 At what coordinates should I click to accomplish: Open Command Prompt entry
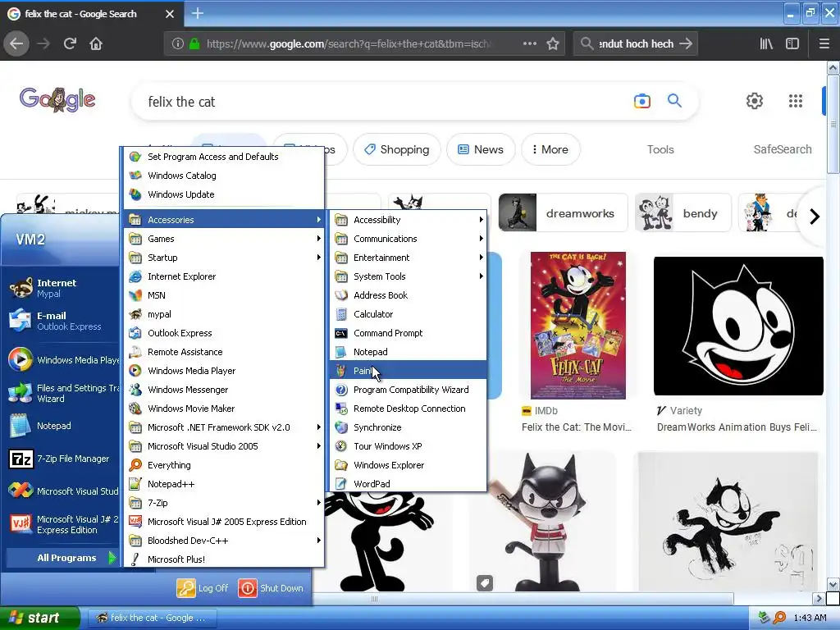409,333
